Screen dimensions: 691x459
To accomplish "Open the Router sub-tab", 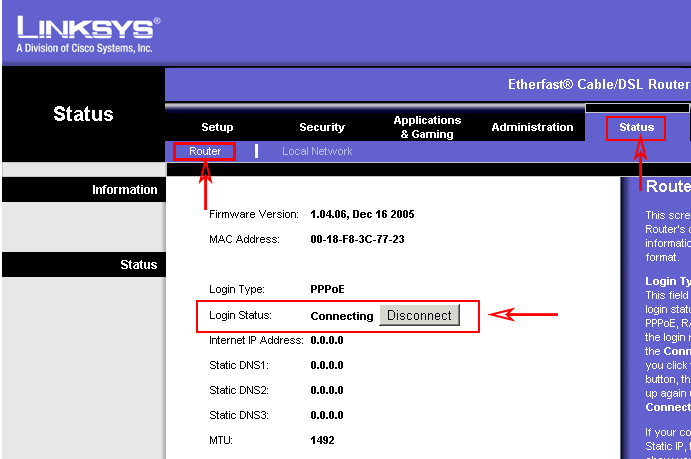I will click(x=205, y=151).
